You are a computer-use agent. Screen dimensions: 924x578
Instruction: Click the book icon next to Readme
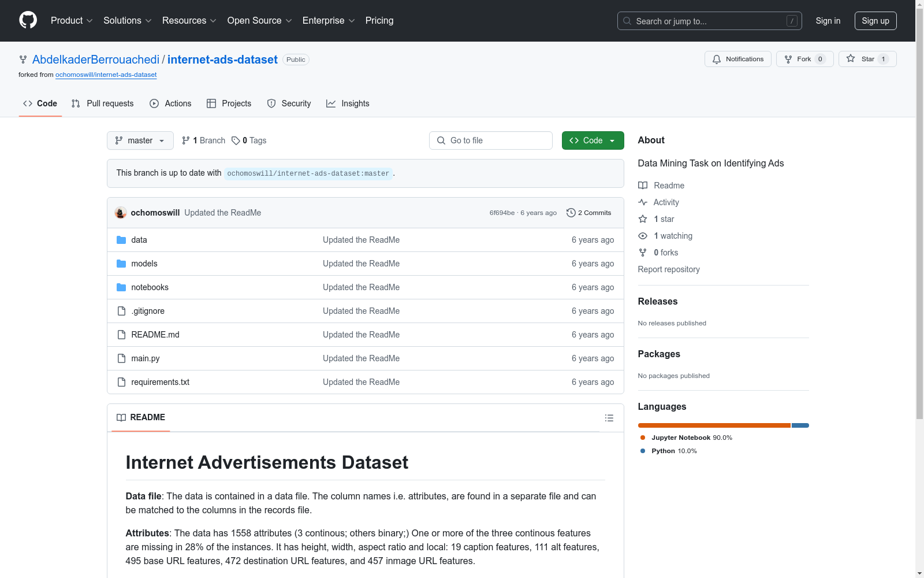[x=643, y=186]
